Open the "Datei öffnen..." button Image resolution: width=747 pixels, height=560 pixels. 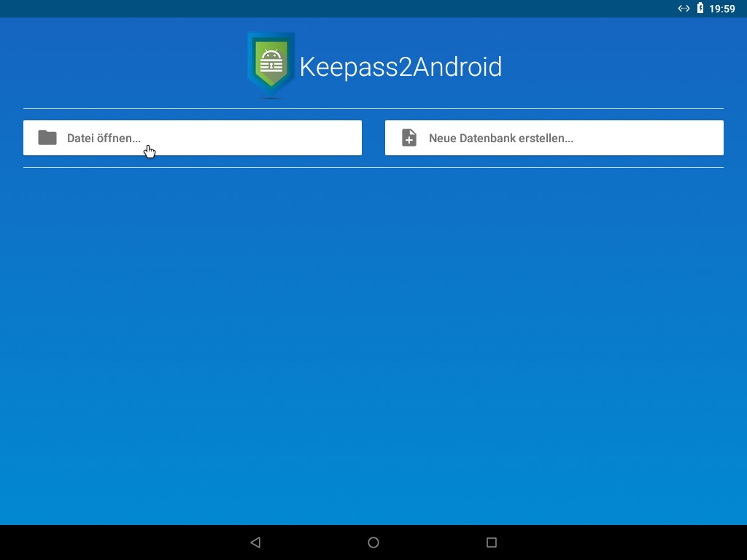193,138
